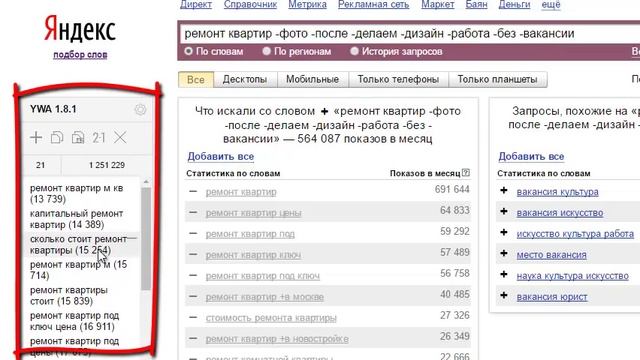Click the YWA total '1 251 229' cell
Image resolution: width=640 pixels, height=360 pixels.
click(x=107, y=165)
